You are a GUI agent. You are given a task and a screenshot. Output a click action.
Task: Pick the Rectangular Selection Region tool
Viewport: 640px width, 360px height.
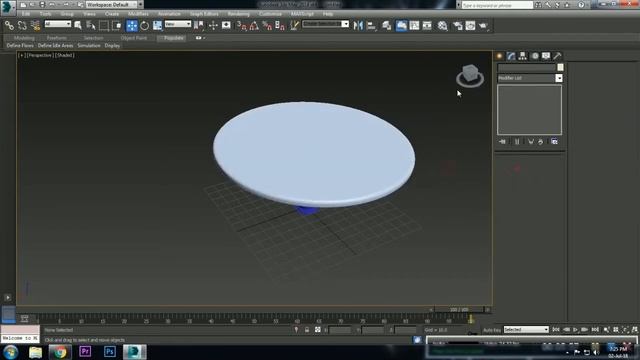click(x=104, y=26)
